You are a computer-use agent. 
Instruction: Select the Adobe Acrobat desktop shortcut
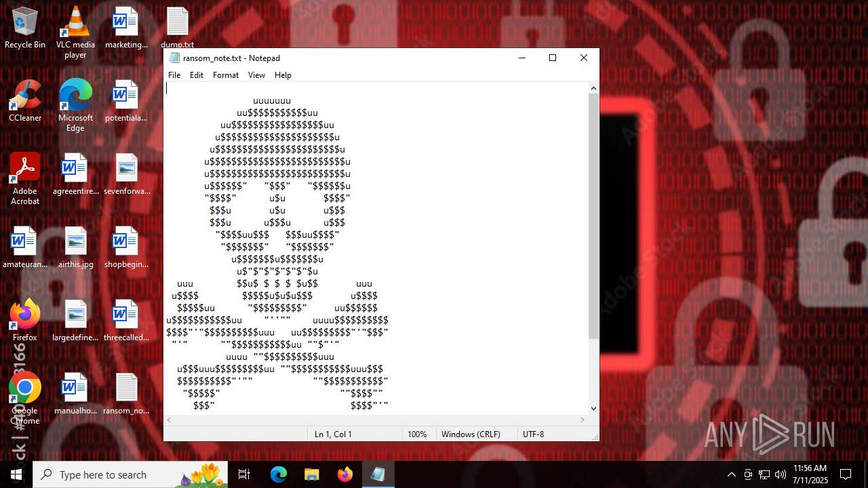25,179
